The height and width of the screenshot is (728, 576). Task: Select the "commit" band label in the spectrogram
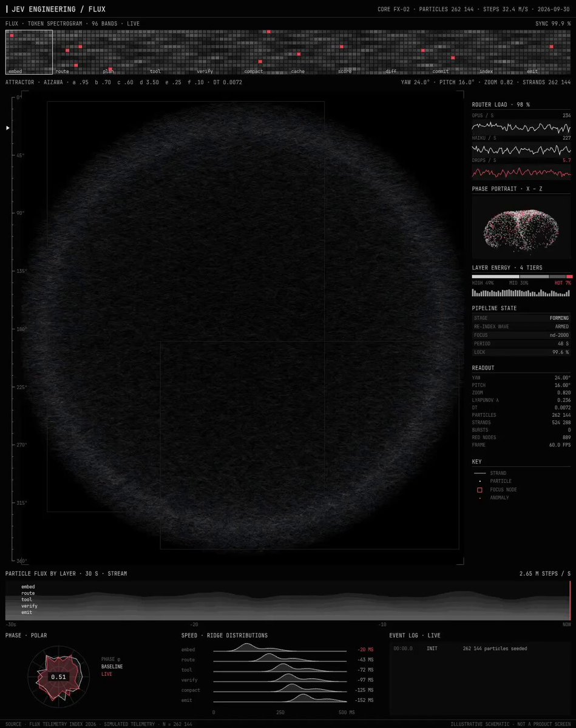click(x=441, y=72)
